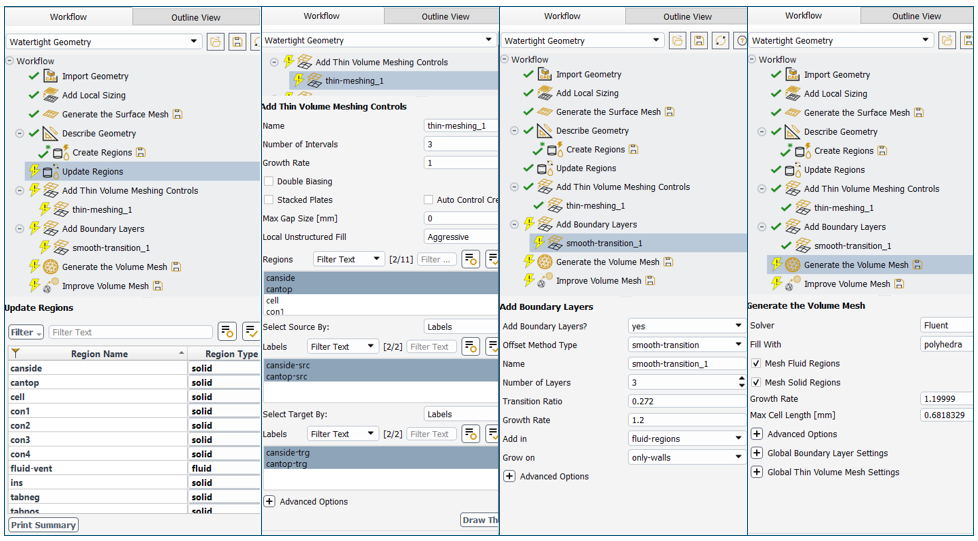Click the Generate the Surface Mesh icon in the Generate the Volume Mesh panel
The height and width of the screenshot is (541, 978).
point(792,112)
